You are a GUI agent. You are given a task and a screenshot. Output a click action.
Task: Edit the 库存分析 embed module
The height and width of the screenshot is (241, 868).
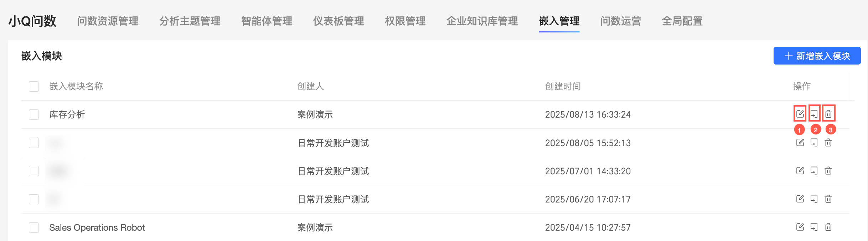tap(800, 114)
